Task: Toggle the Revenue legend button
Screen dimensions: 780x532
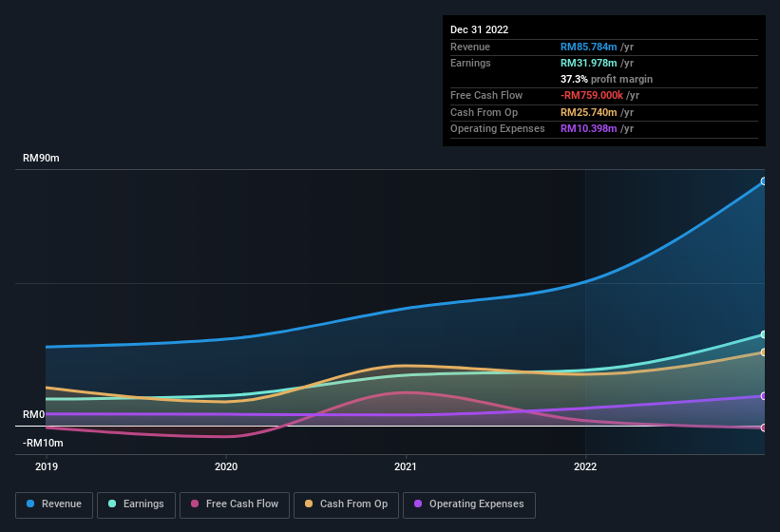Action: (54, 504)
